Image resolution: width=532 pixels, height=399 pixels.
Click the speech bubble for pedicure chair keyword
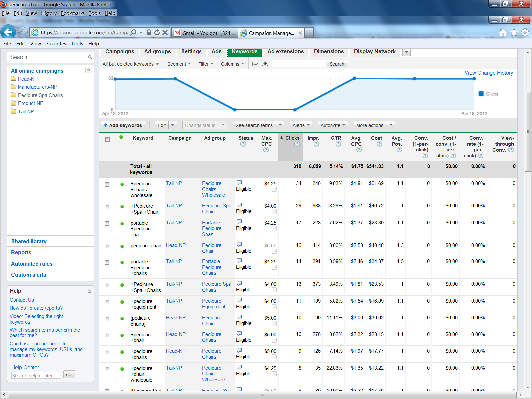pos(239,244)
